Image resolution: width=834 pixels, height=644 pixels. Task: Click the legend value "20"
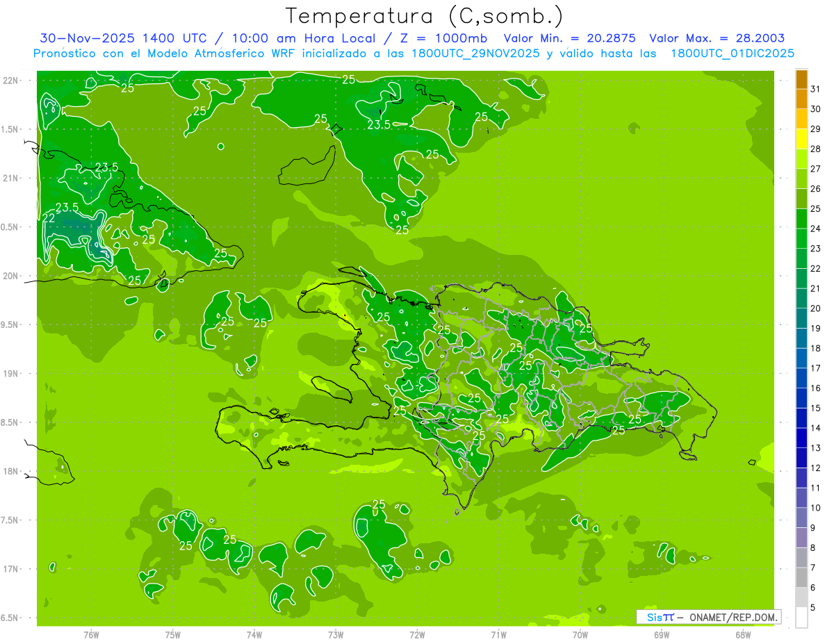click(815, 308)
